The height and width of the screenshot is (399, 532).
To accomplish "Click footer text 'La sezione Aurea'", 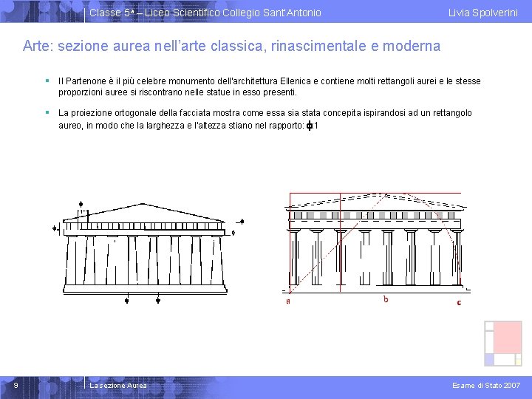I will [118, 386].
